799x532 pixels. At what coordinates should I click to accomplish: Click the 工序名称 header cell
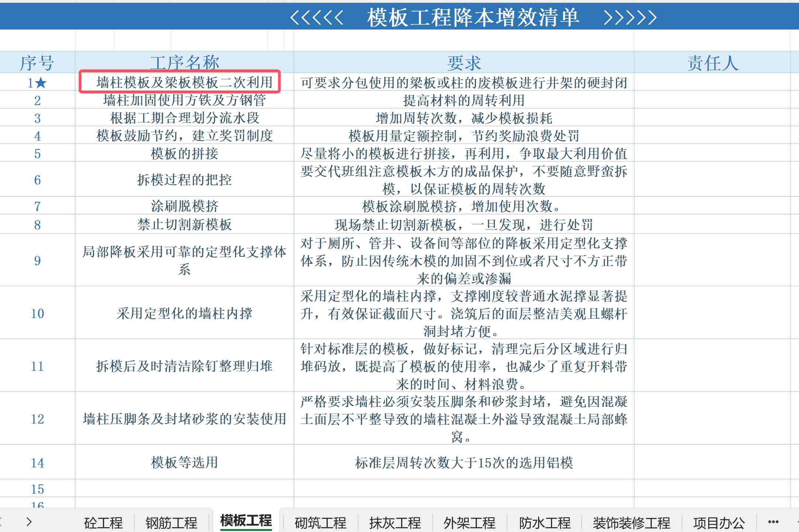tap(184, 63)
